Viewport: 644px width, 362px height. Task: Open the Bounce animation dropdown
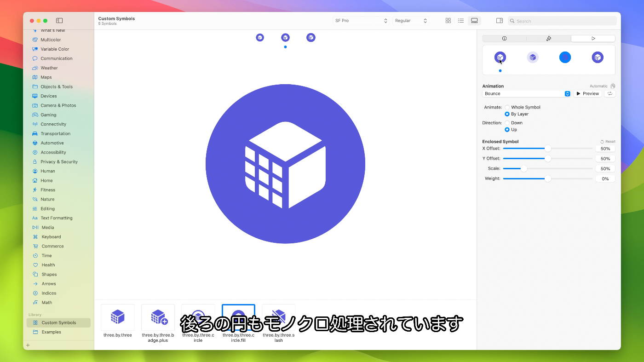point(527,94)
